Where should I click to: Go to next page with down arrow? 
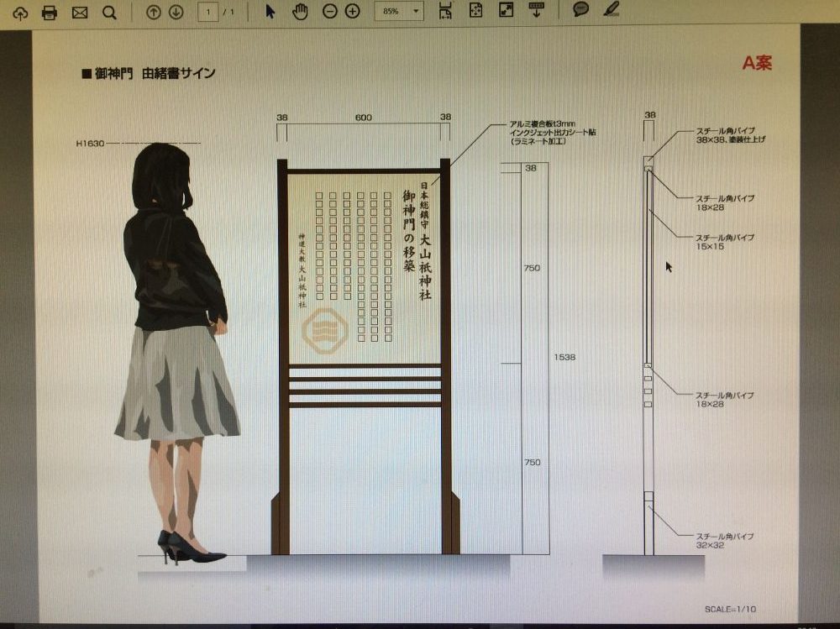(176, 12)
